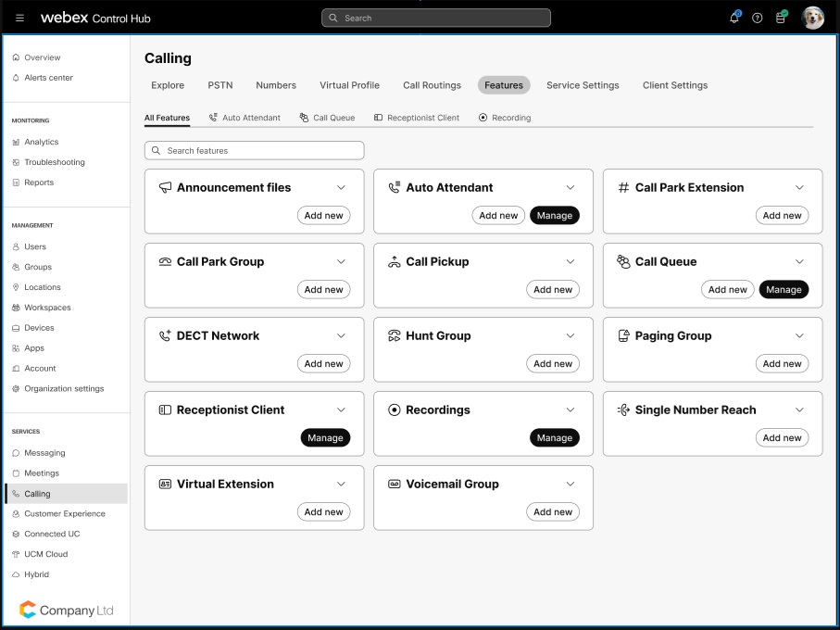840x630 pixels.
Task: Expand the Virtual Extension card
Action: [x=341, y=484]
